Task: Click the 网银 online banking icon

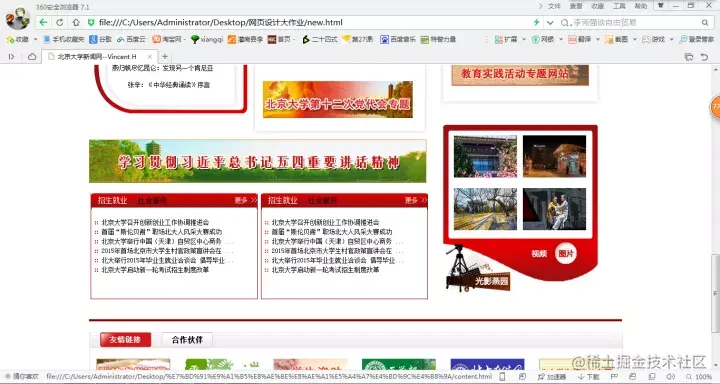Action: click(543, 40)
